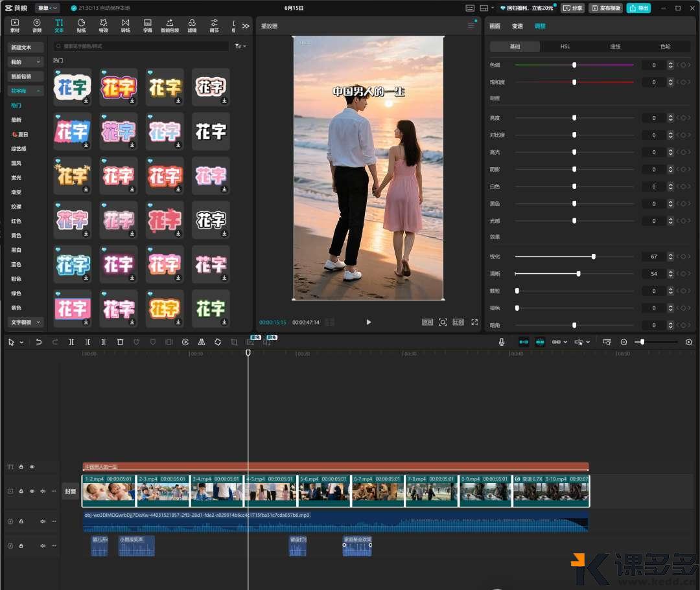Viewport: 700px width, 590px height.
Task: Select the 曲线 curves sub-tab
Action: pos(615,47)
